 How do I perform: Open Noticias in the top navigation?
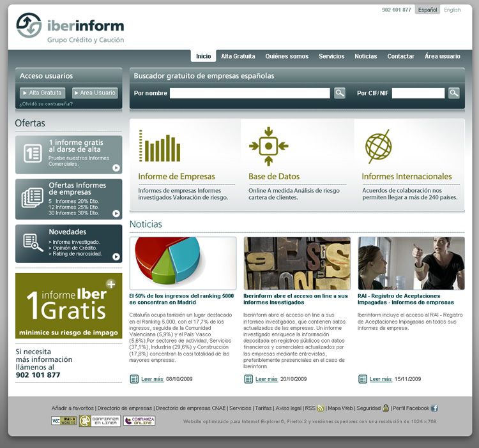click(x=366, y=56)
